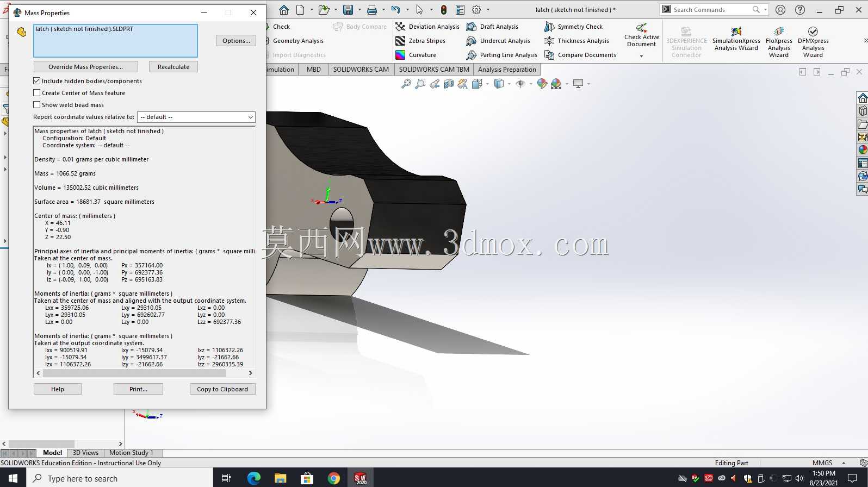Launch Undercut Analysis tool
This screenshot has width=868, height=487.
[x=498, y=41]
